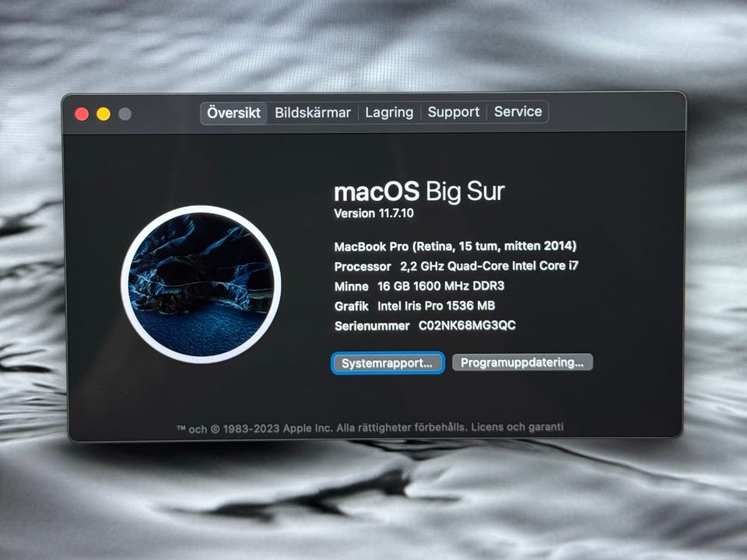Image resolution: width=747 pixels, height=560 pixels.
Task: Click the Version 11.7.10 text
Action: click(x=373, y=213)
